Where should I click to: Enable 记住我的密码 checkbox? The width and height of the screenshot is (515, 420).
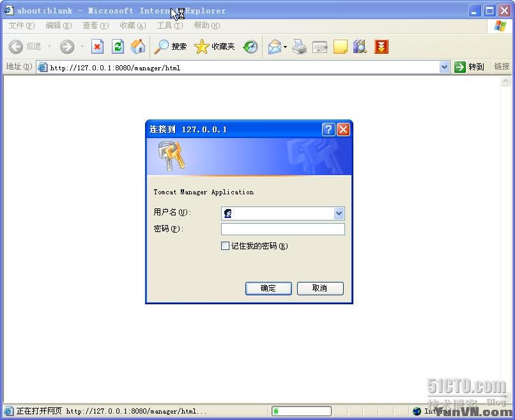[225, 246]
